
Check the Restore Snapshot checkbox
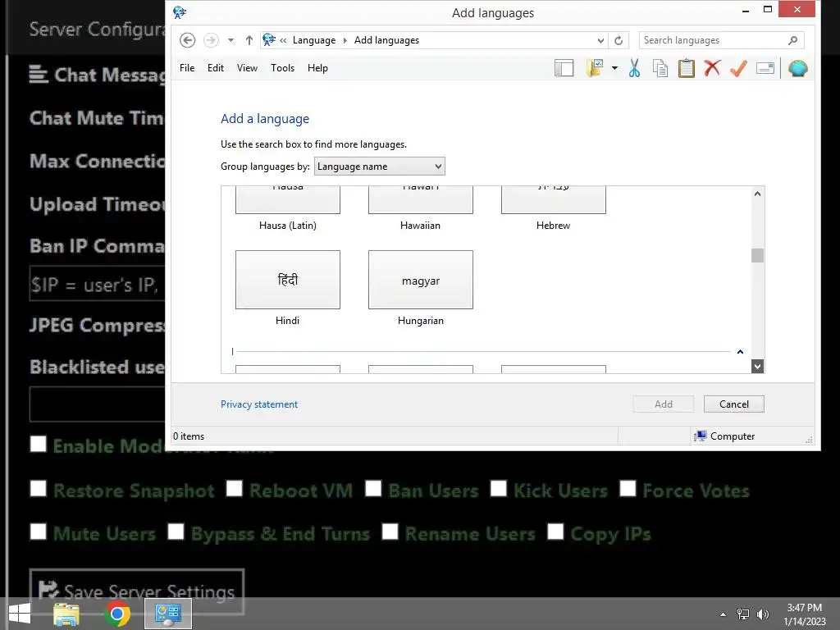point(39,489)
